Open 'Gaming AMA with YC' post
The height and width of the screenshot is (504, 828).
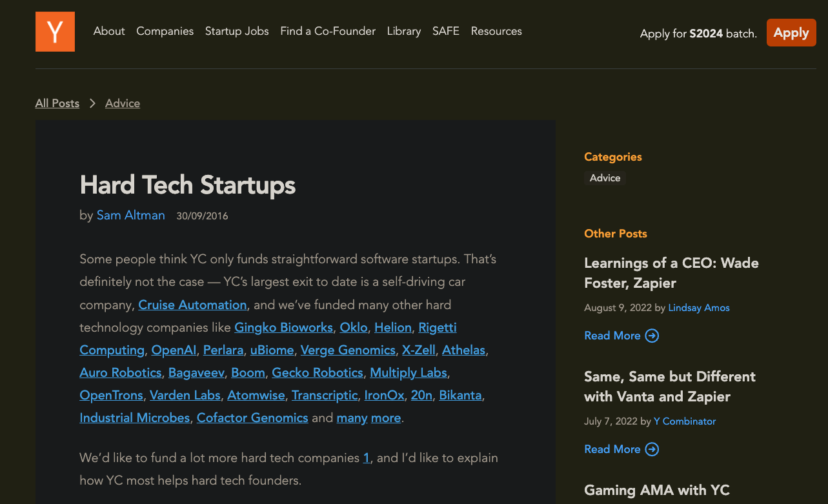click(657, 490)
